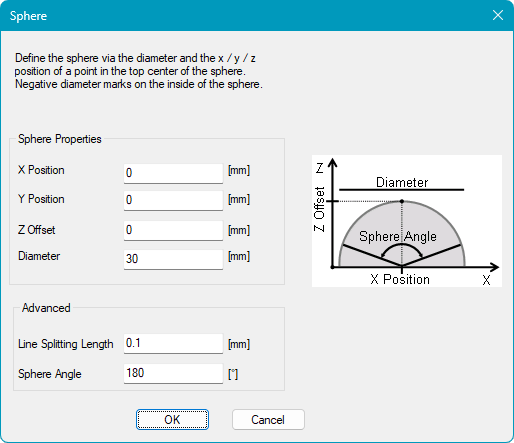Click the 'Z Offset' label in Sphere Properties
Screen dimensions: 514x443
(36, 230)
